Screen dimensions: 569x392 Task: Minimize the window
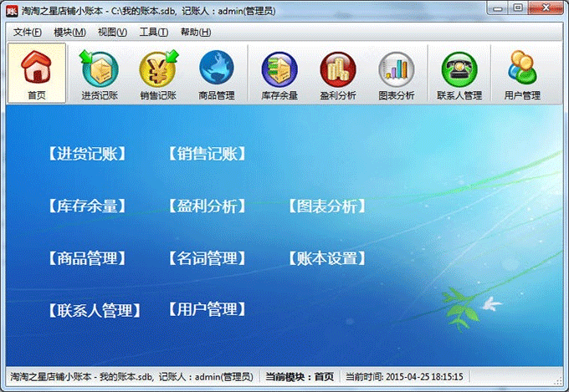[498, 8]
